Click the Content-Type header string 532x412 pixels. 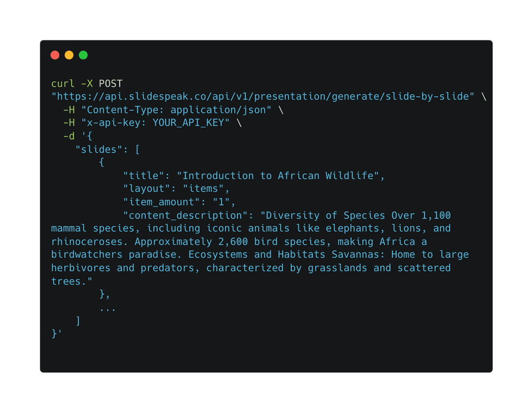click(176, 110)
